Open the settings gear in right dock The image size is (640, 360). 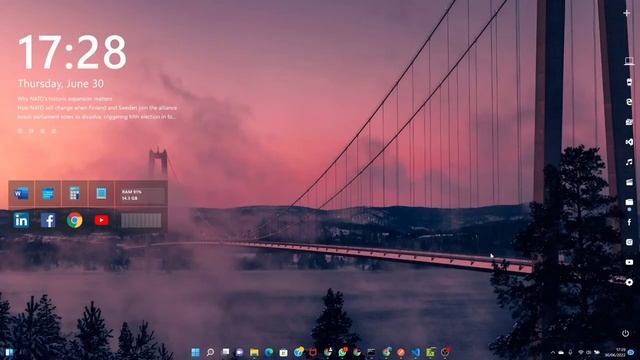tap(629, 282)
